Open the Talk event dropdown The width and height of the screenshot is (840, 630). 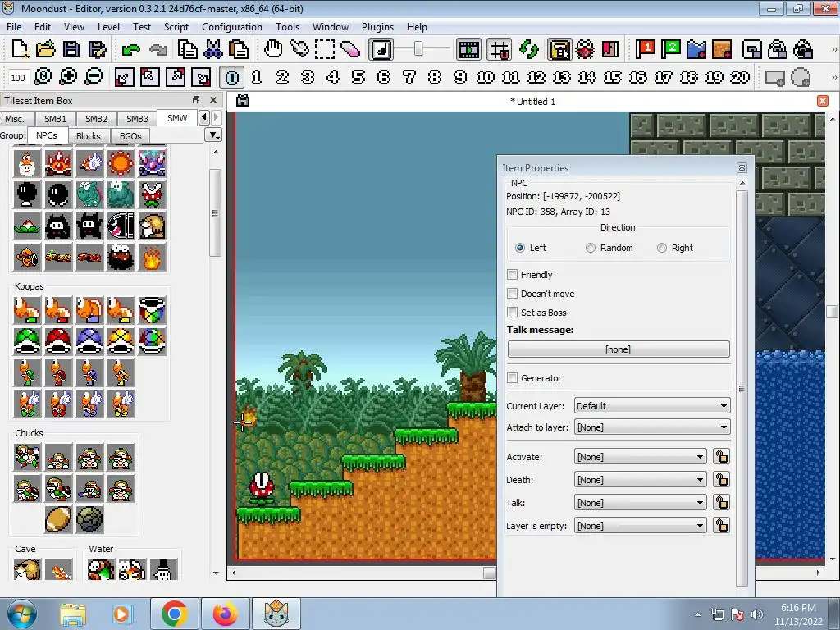click(x=640, y=503)
